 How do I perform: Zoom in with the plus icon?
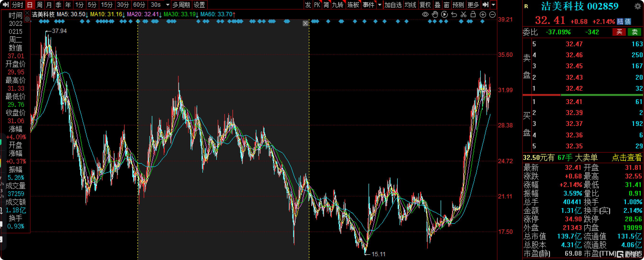tap(483, 15)
